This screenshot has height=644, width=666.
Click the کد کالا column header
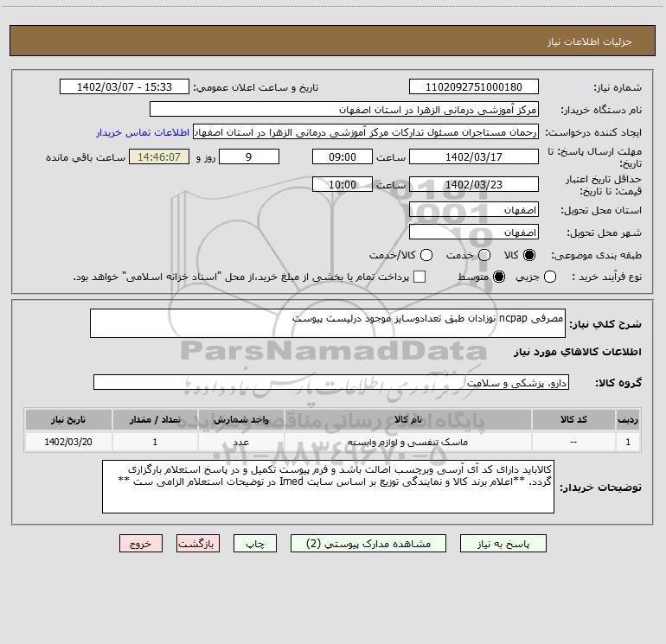tap(573, 419)
